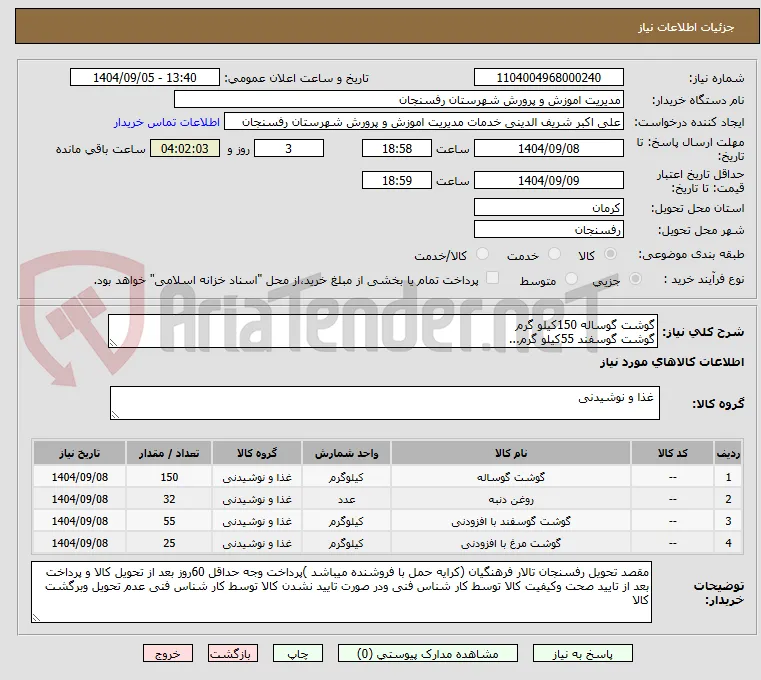Click the گوشت گوسفند با افزودنی cell

(511, 521)
